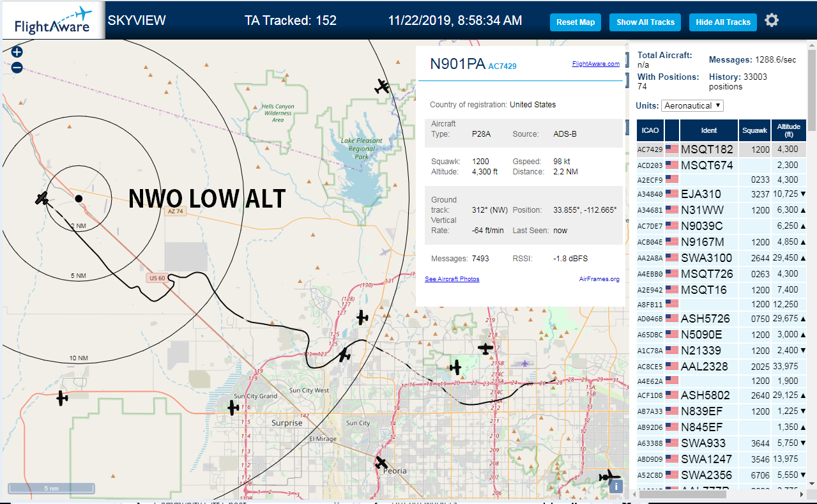Click ICAO code A8FB11 in the table
This screenshot has height=504, width=817.
[x=650, y=305]
